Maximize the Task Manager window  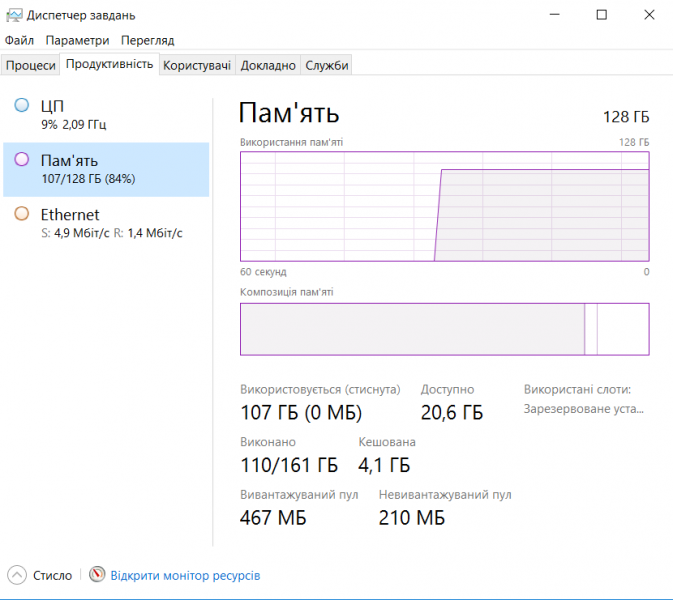[601, 15]
